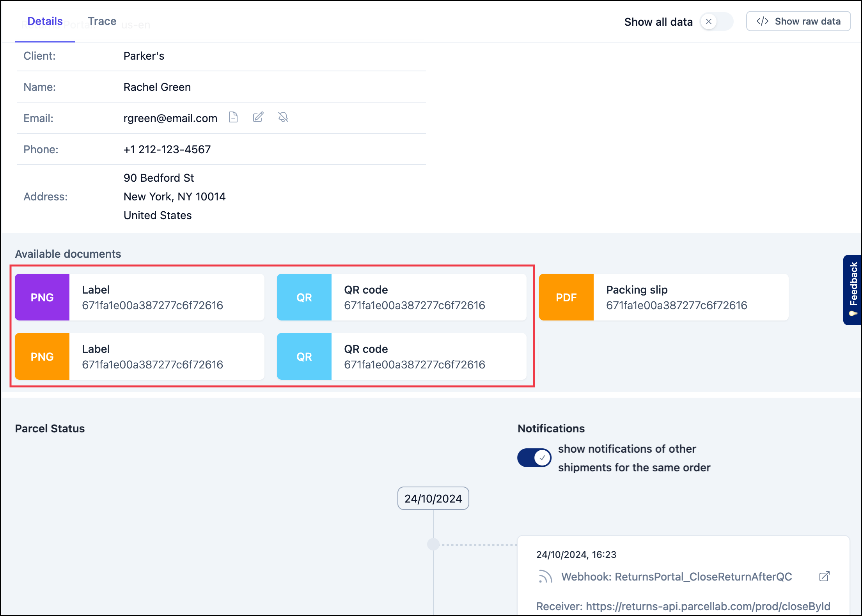Click the code icon inside Show raw data

tap(762, 21)
